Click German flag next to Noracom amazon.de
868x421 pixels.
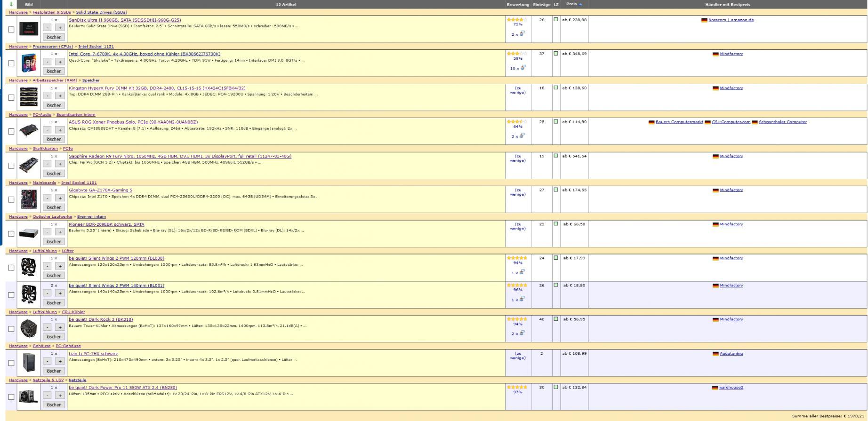point(704,20)
